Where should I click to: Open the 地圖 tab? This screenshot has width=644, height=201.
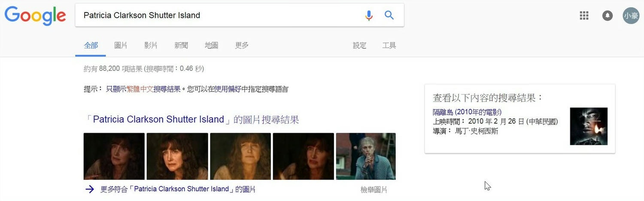coord(211,46)
